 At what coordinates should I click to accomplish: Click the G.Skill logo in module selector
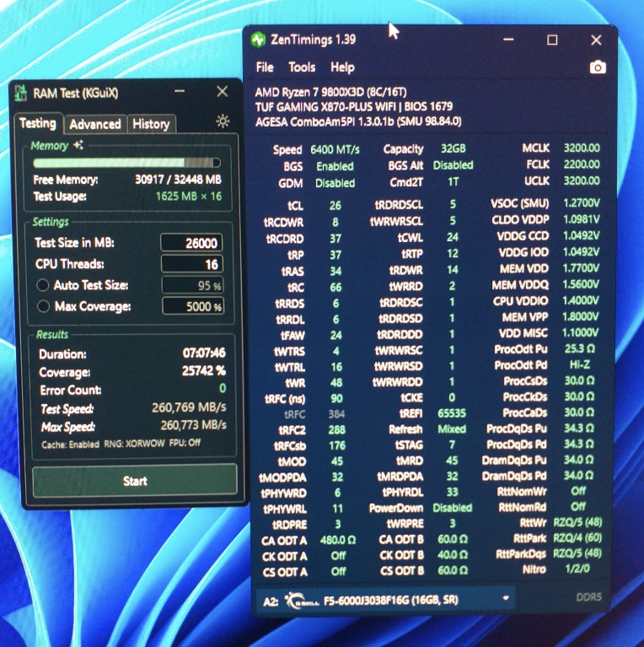[302, 600]
